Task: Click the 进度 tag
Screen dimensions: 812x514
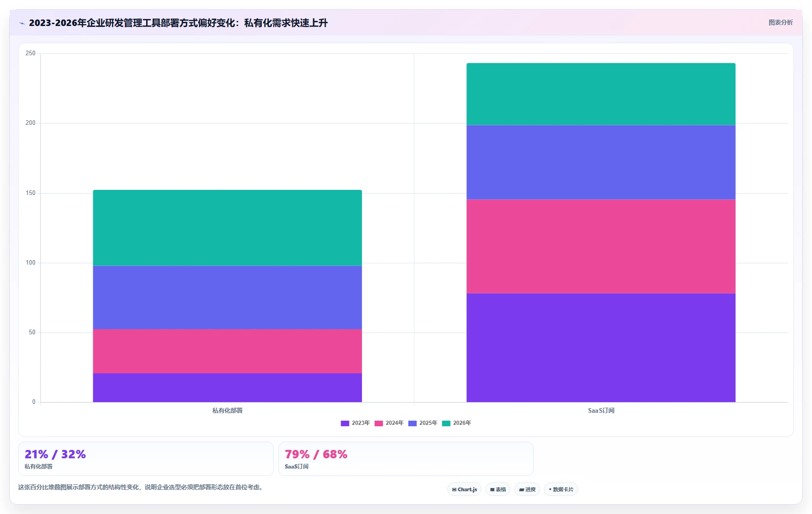Action: coord(527,489)
